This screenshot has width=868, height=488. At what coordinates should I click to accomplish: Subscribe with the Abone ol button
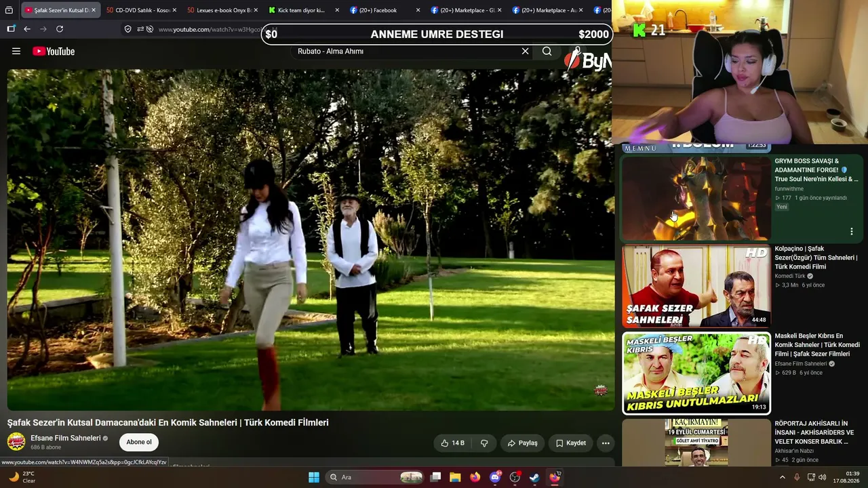pos(139,442)
